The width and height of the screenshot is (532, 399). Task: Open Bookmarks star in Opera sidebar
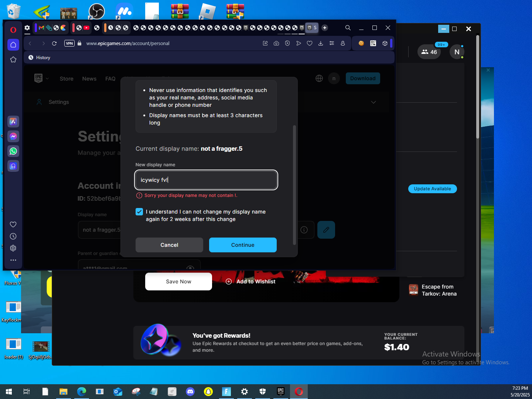coord(13,59)
